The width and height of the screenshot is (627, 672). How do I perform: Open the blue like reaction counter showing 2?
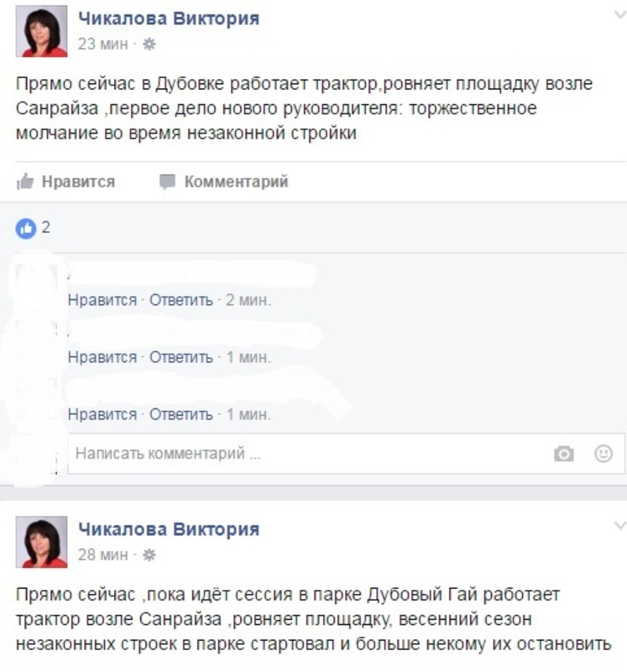[x=33, y=228]
